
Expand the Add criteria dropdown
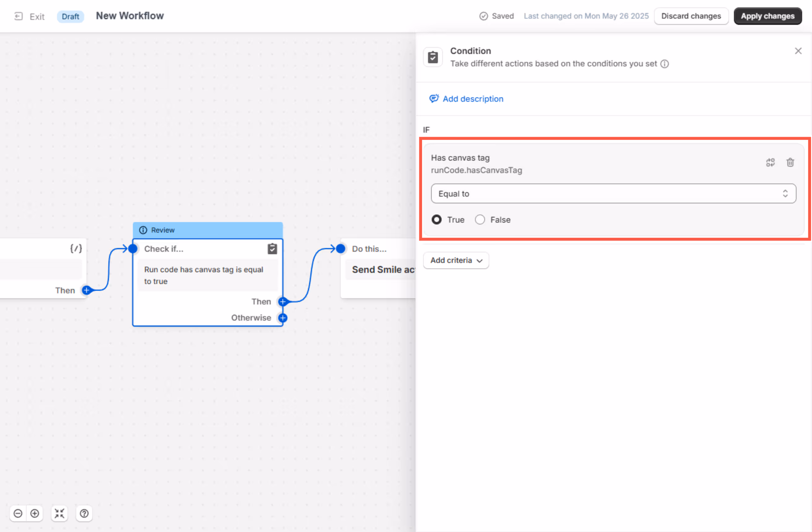[456, 260]
